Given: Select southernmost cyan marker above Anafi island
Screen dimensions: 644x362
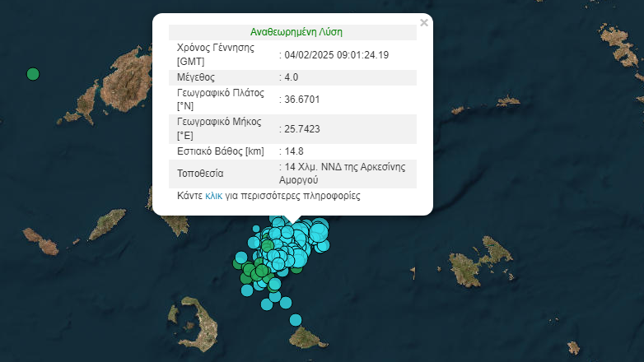Looking at the screenshot, I should 295,319.
